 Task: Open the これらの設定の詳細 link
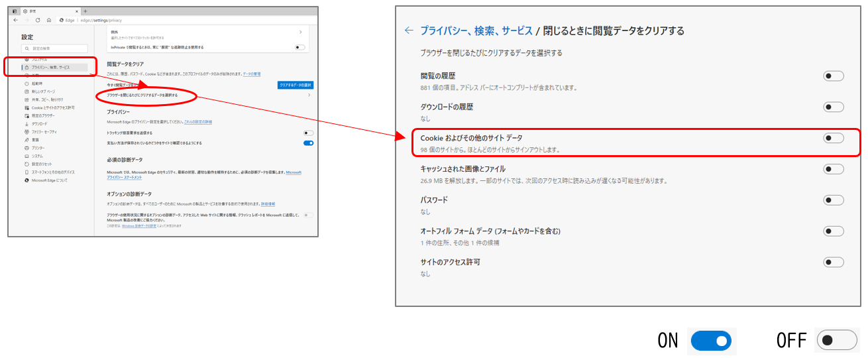[198, 122]
